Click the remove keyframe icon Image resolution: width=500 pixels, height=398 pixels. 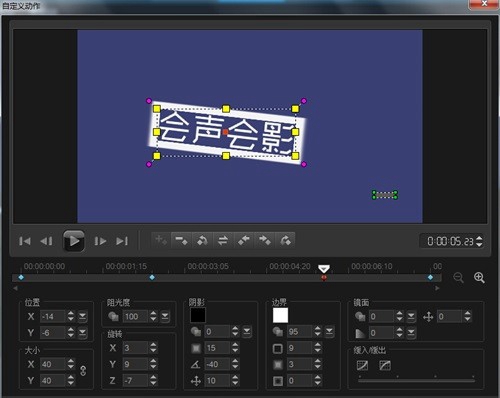click(181, 240)
